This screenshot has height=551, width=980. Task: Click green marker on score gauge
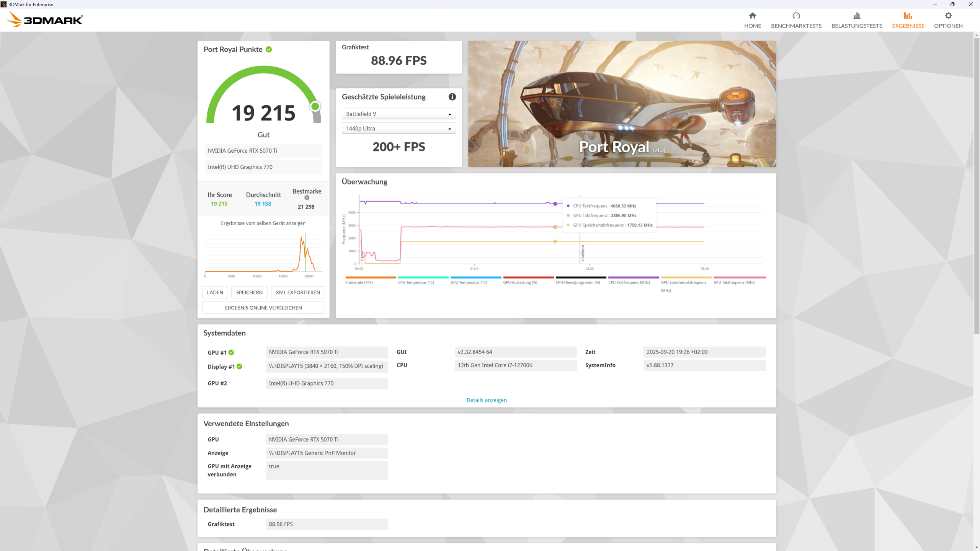click(315, 106)
